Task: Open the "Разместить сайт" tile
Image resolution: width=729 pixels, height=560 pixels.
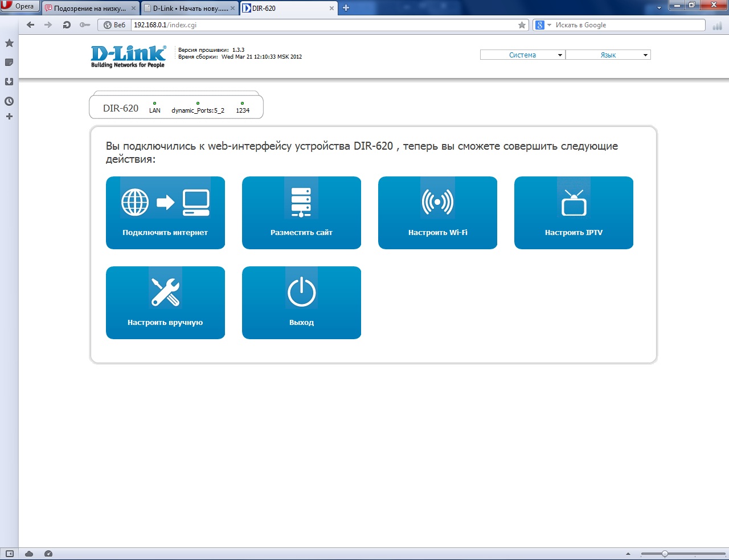Action: 301,213
